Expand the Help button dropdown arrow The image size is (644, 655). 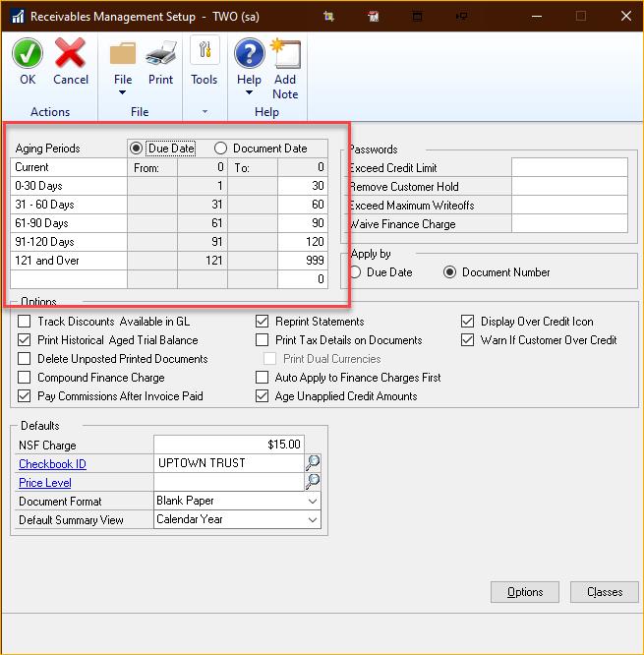click(x=249, y=92)
